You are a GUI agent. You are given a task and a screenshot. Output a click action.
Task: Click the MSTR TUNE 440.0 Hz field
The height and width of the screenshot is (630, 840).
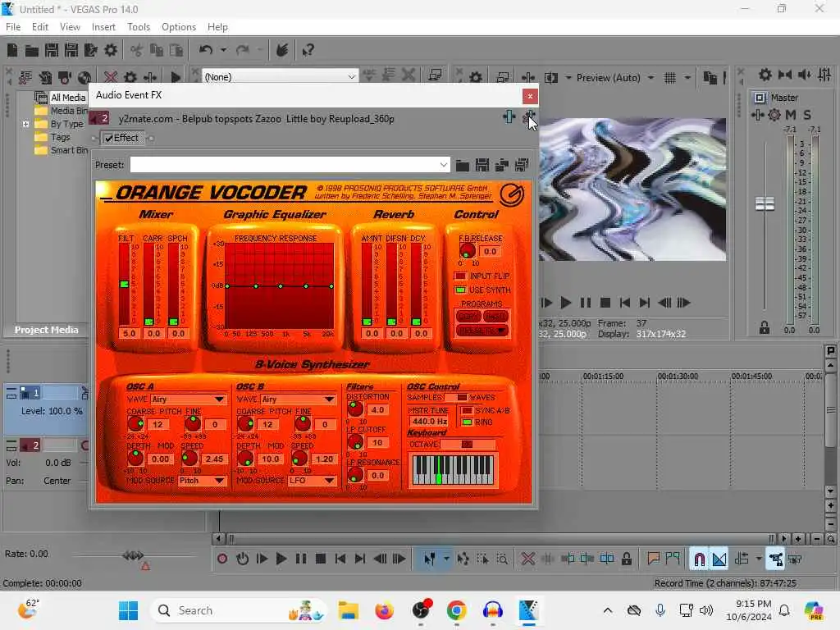click(x=430, y=422)
